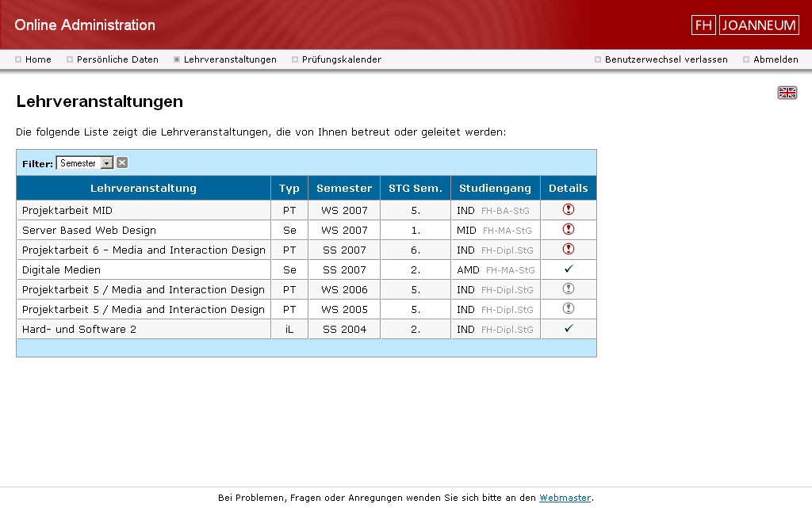Open the Semester filter dropdown
Viewport: 812px width, 508px height.
click(x=84, y=163)
